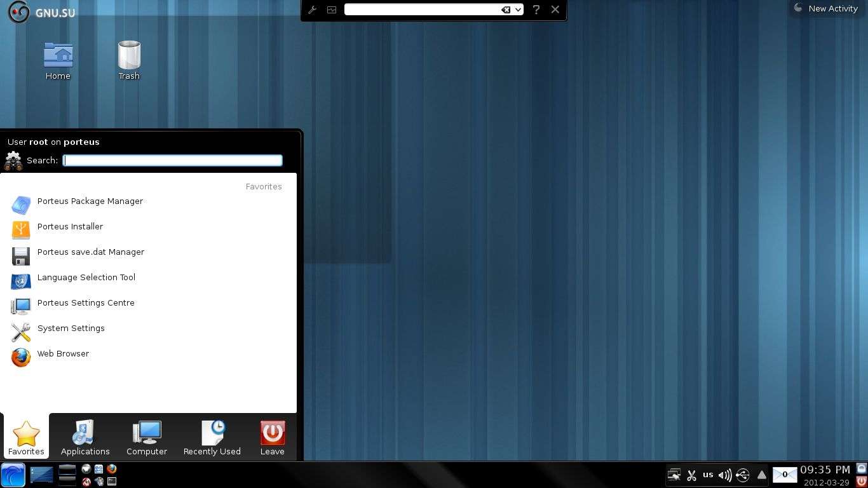Switch to the Recently Used tab

pos(212,437)
